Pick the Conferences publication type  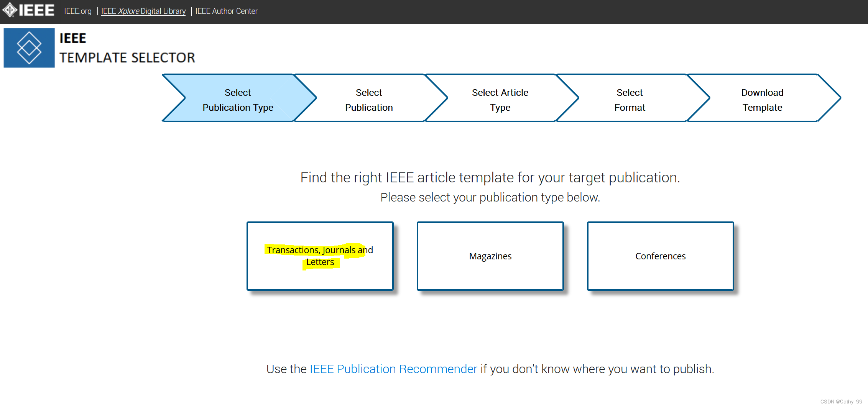[x=660, y=256]
